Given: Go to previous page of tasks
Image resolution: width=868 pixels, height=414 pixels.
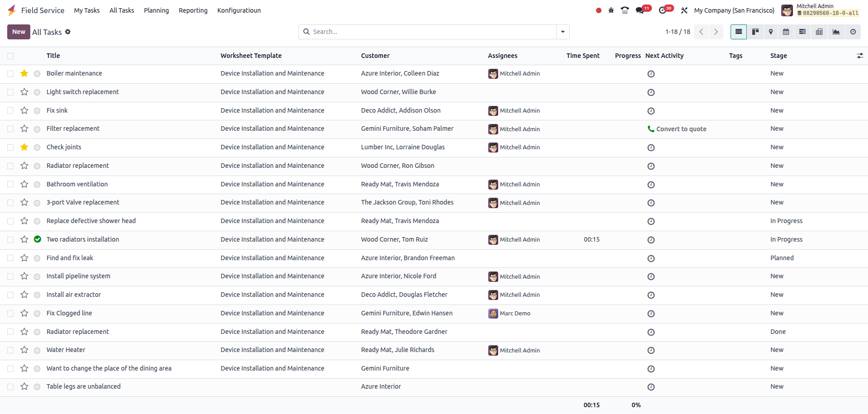Looking at the screenshot, I should (x=701, y=32).
